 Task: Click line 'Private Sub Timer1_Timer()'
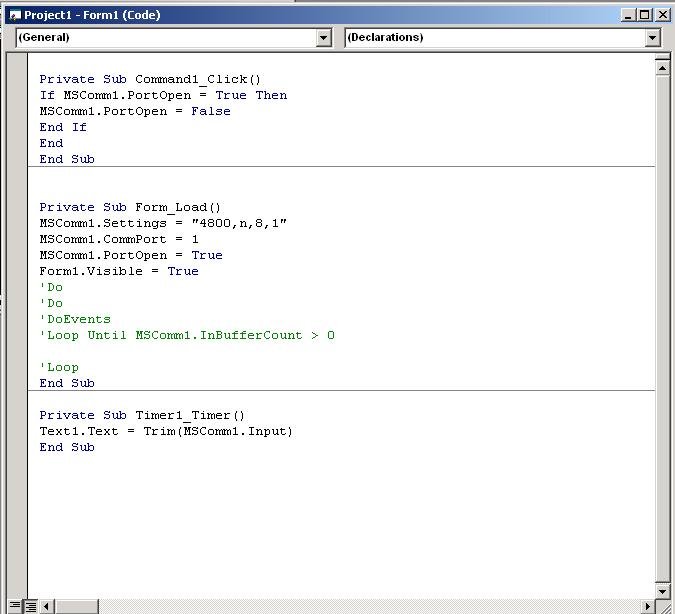[x=142, y=416]
